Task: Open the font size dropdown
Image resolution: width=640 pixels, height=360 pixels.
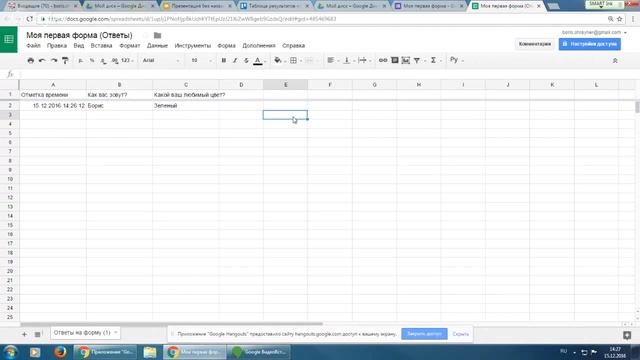Action: click(201, 60)
